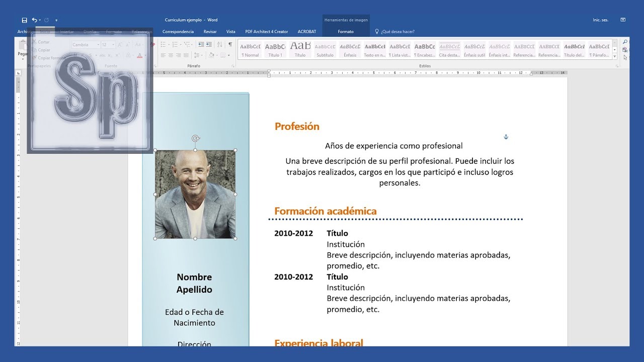Apply the Subtítulo style
This screenshot has width=644, height=362.
pos(325,50)
